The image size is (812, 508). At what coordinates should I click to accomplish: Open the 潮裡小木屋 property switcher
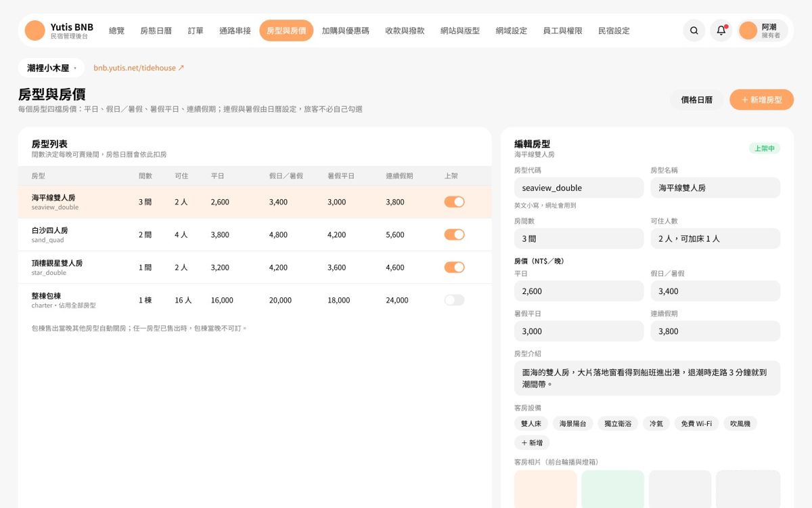click(51, 68)
